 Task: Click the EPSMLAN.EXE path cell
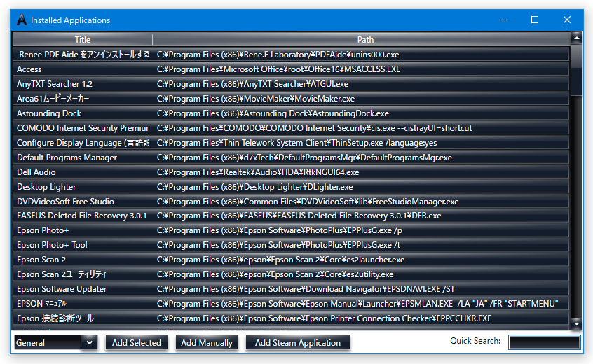click(357, 304)
